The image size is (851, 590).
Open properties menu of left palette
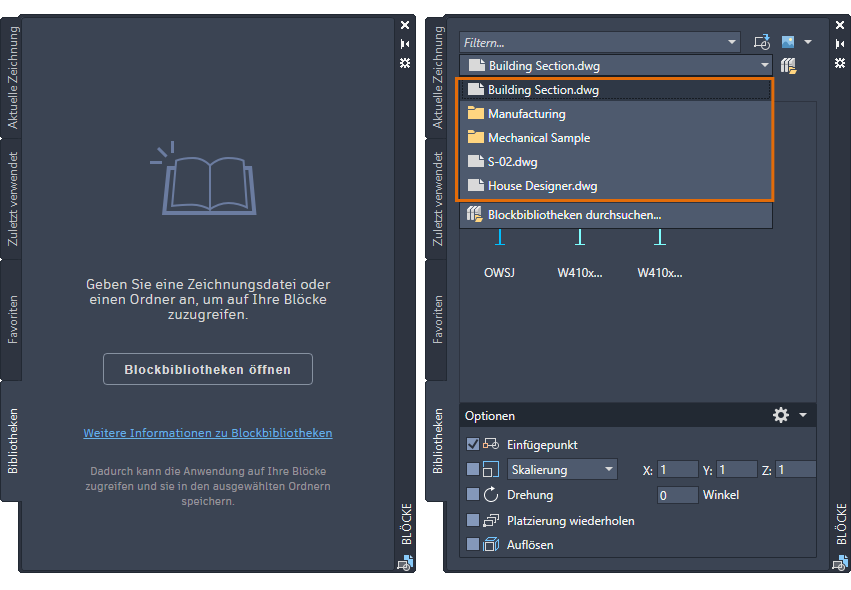[x=405, y=63]
